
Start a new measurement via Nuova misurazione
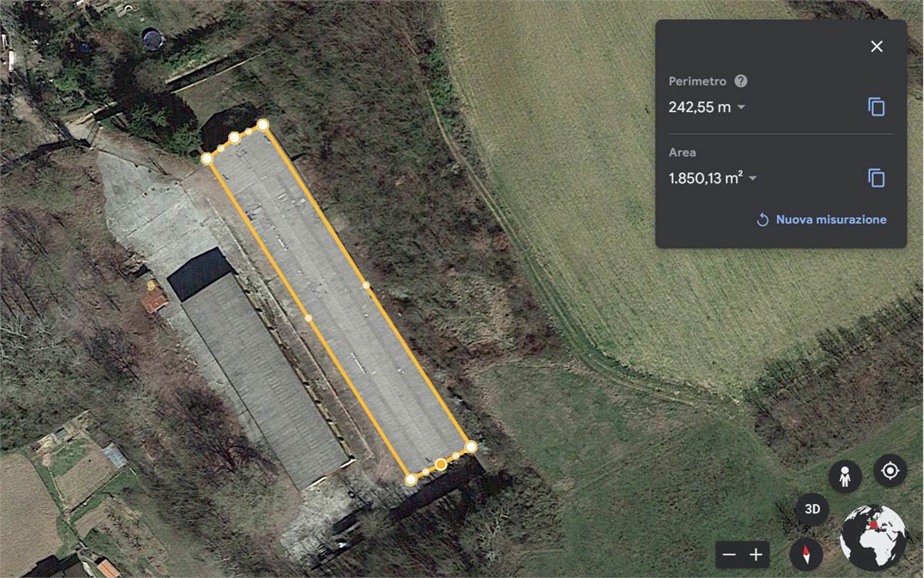(x=821, y=219)
